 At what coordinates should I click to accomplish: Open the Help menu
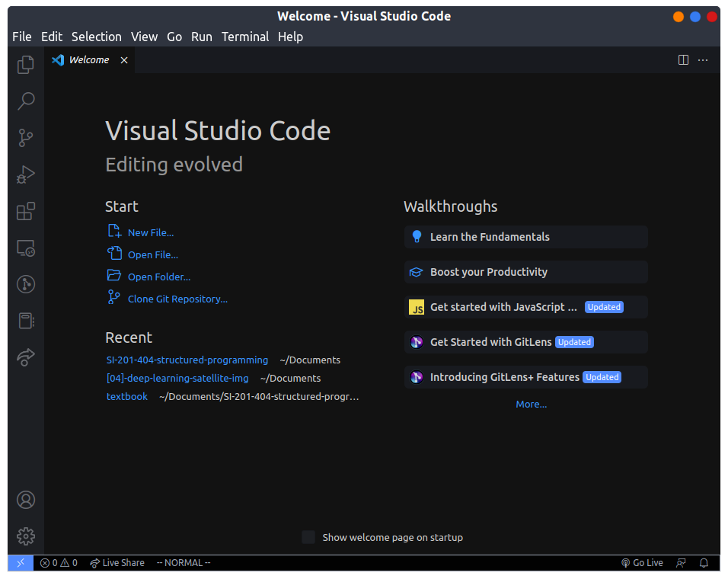point(291,37)
